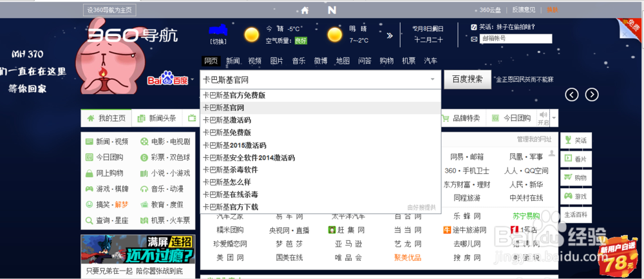Select the 网页 search tab

pyautogui.click(x=211, y=61)
